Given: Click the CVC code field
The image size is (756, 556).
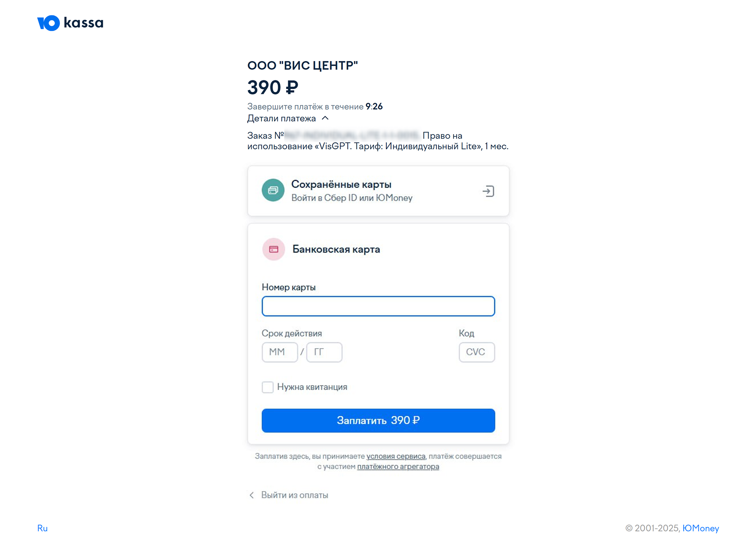Looking at the screenshot, I should [x=477, y=352].
